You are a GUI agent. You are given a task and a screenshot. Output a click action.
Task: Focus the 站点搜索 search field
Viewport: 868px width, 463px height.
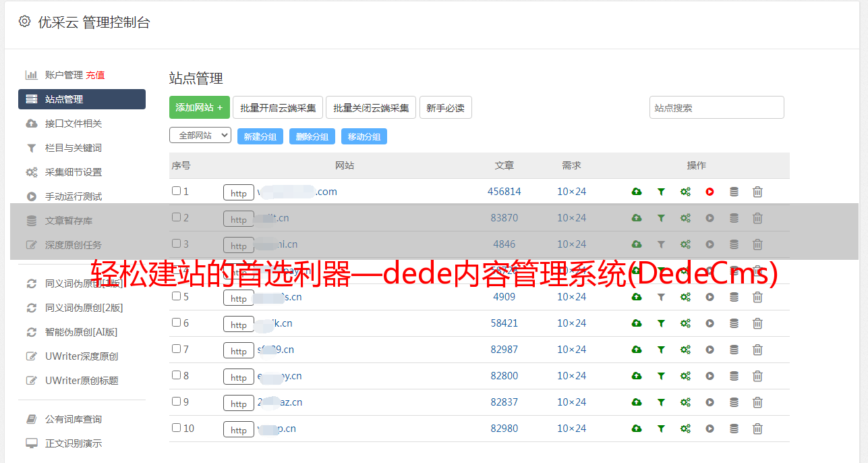(717, 107)
